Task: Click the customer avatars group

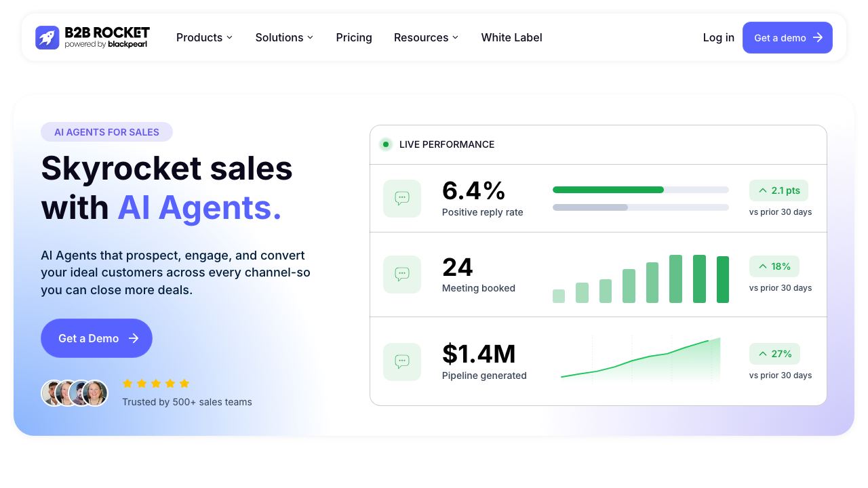Action: pyautogui.click(x=75, y=393)
